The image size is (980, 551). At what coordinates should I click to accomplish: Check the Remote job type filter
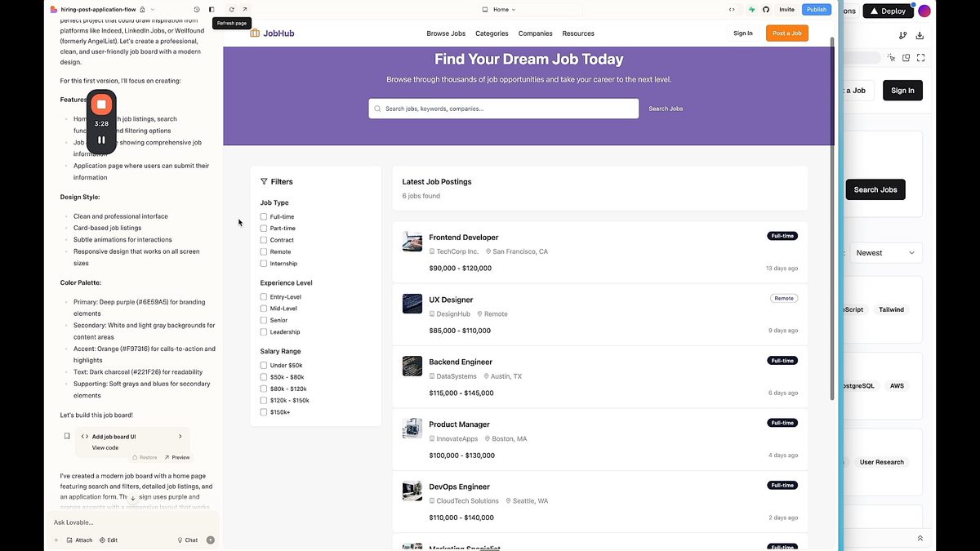coord(264,252)
